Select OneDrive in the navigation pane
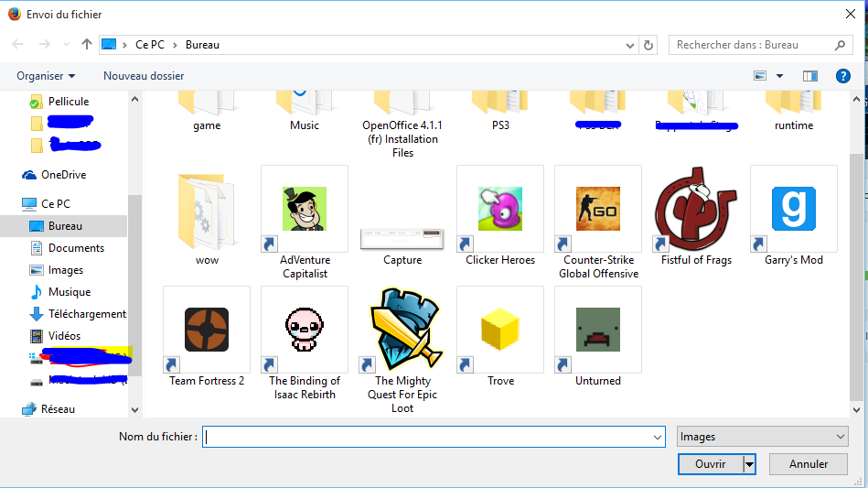Image resolution: width=868 pixels, height=488 pixels. click(64, 175)
